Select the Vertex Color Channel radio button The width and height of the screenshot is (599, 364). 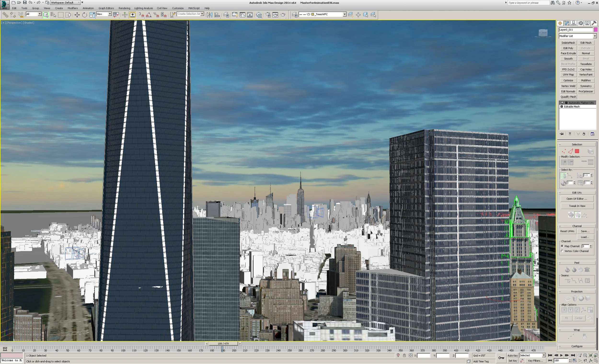[x=562, y=251]
